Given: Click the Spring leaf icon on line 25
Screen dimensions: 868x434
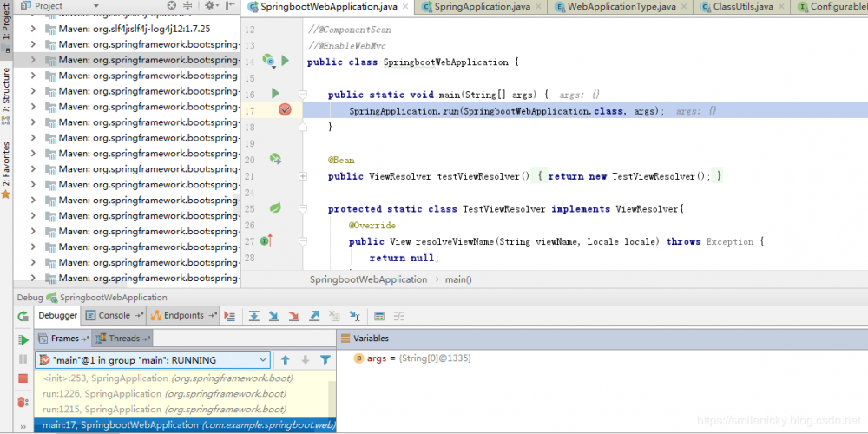Looking at the screenshot, I should (x=275, y=208).
